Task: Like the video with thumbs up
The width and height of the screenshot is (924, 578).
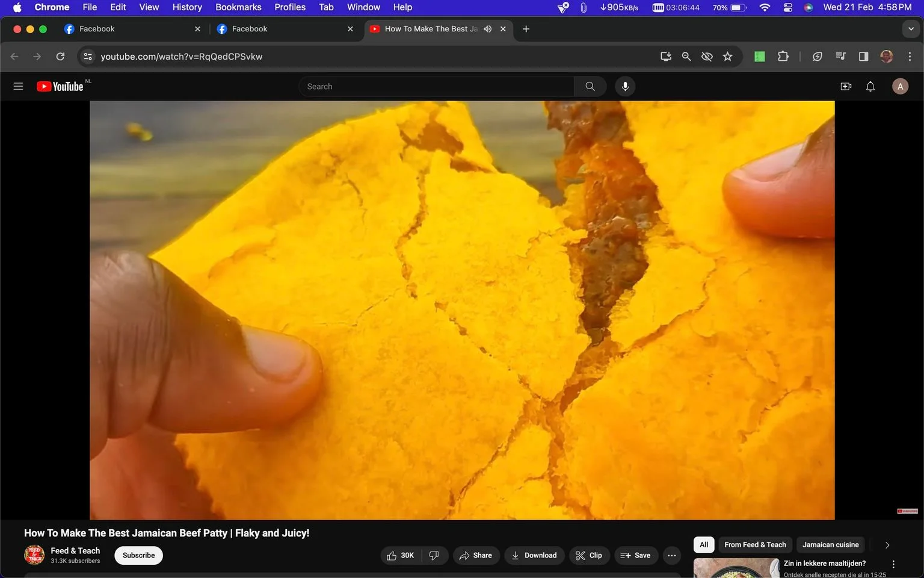Action: pos(401,555)
